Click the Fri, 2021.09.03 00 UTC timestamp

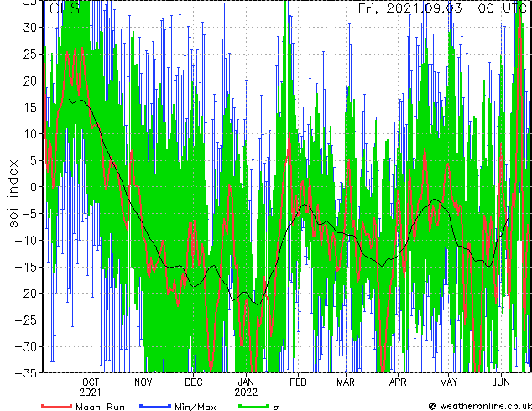tap(442, 8)
